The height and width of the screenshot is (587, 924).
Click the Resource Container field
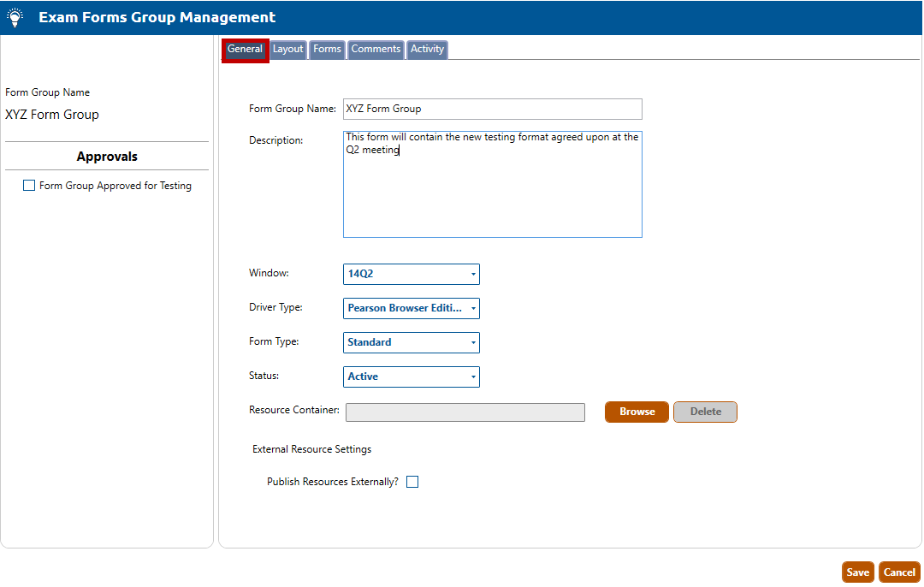coord(465,412)
